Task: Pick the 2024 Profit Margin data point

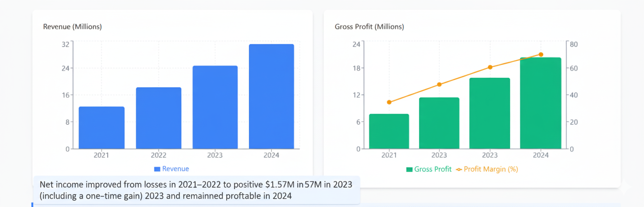Action: [x=541, y=55]
